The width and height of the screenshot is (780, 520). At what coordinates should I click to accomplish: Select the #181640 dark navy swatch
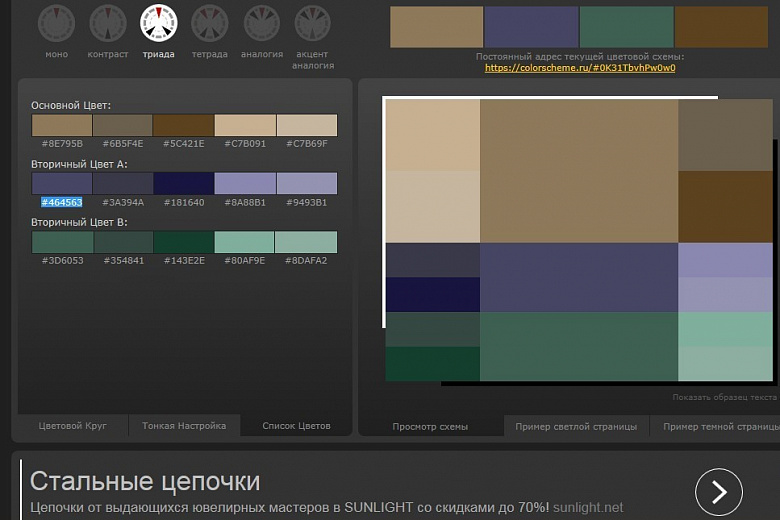[x=184, y=183]
